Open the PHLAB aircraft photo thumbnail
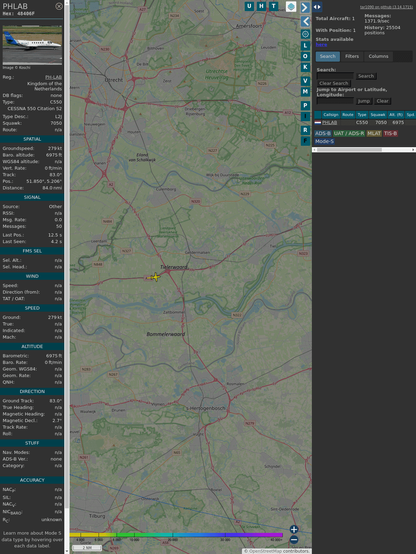This screenshot has height=554, width=416. (x=33, y=45)
